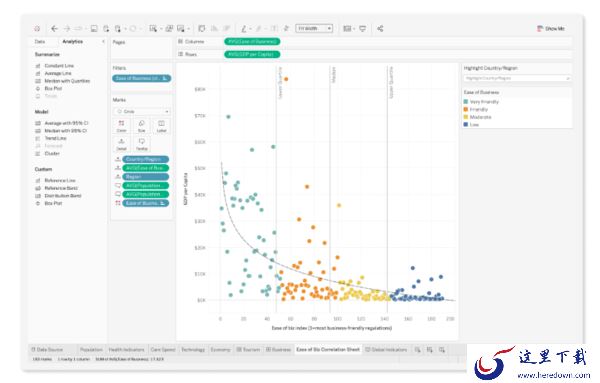Click the Save icon in toolbar
The height and width of the screenshot is (383, 600).
pyautogui.click(x=94, y=29)
